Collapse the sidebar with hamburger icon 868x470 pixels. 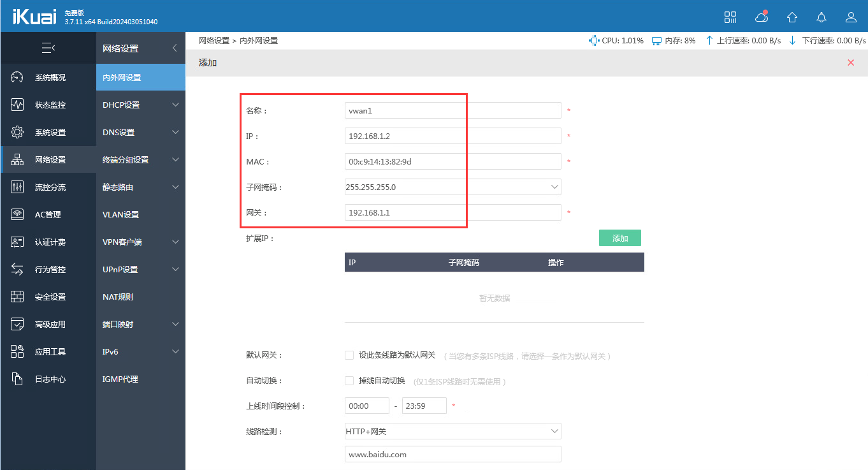tap(48, 48)
